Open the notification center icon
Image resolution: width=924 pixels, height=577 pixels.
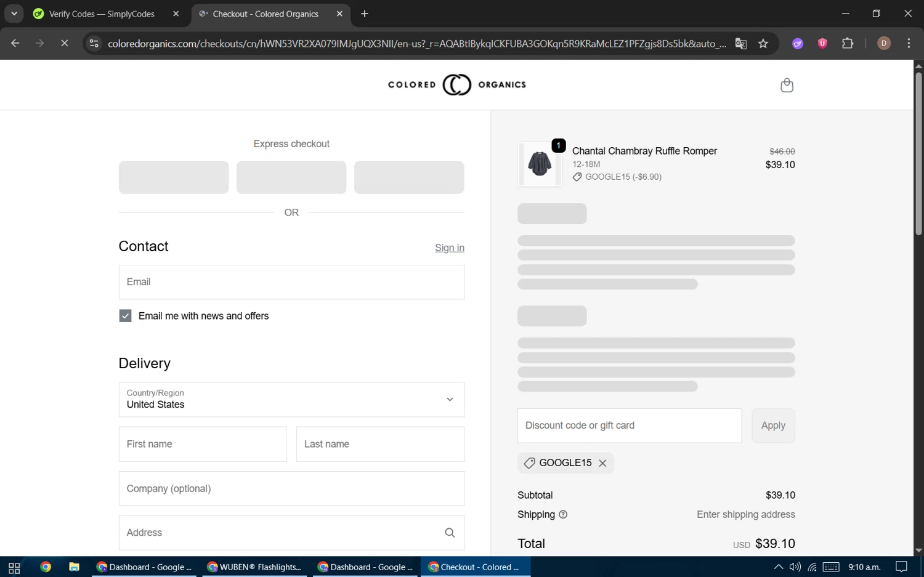click(902, 567)
